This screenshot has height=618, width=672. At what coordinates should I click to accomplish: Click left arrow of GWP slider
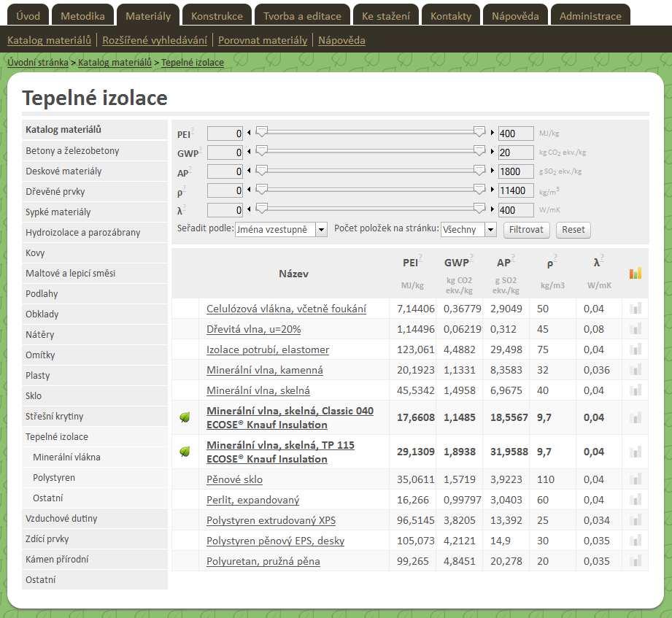pyautogui.click(x=249, y=152)
